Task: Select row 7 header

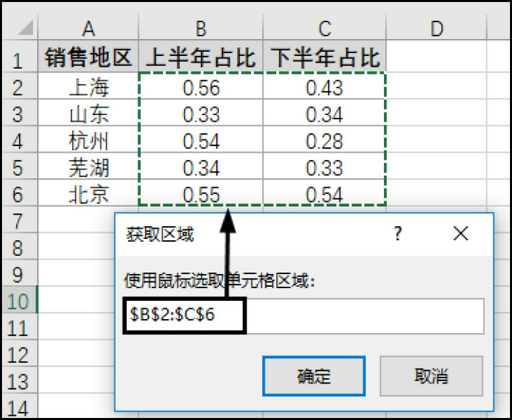Action: tap(20, 219)
